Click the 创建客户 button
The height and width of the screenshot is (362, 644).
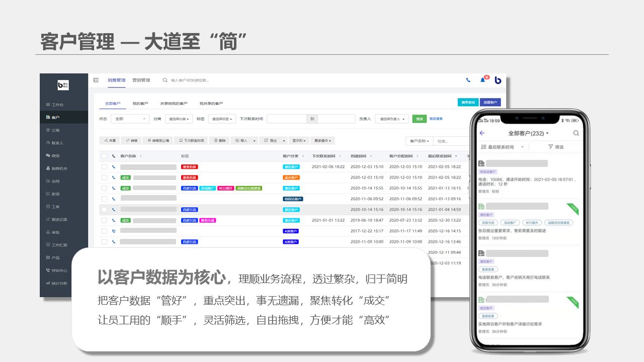click(490, 103)
